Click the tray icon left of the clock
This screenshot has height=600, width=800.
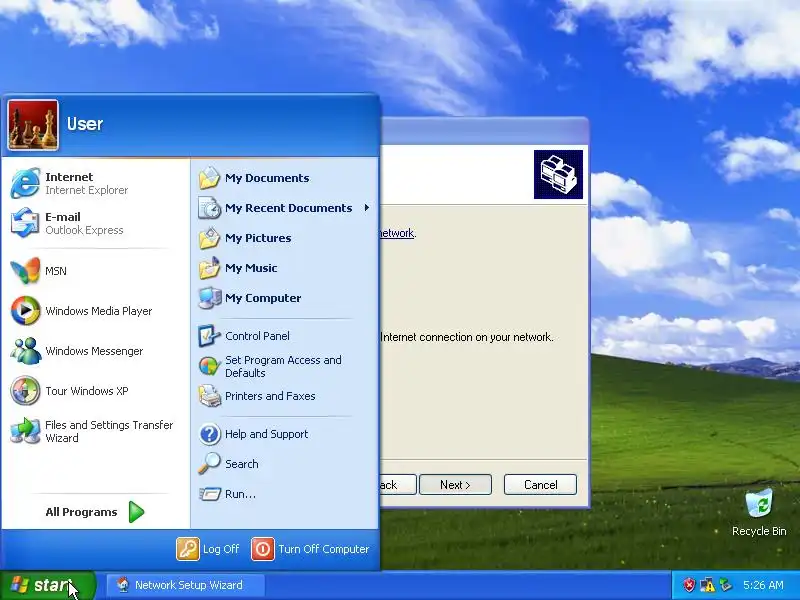tap(725, 585)
